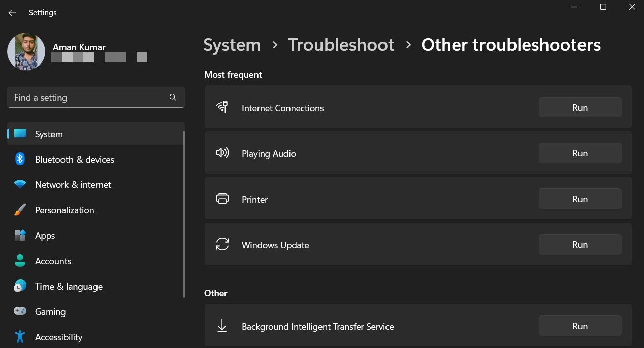Click the search magnifier icon
This screenshot has width=644, height=348.
(x=173, y=98)
